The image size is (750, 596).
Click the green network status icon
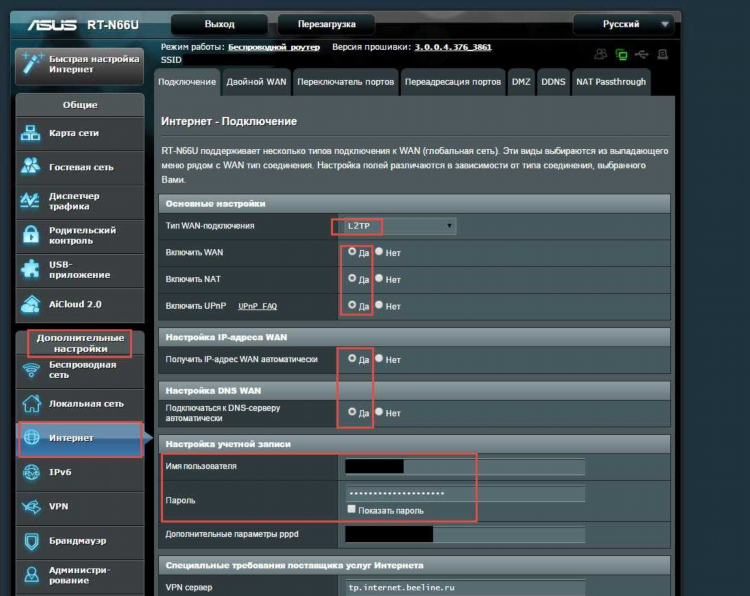pos(621,55)
